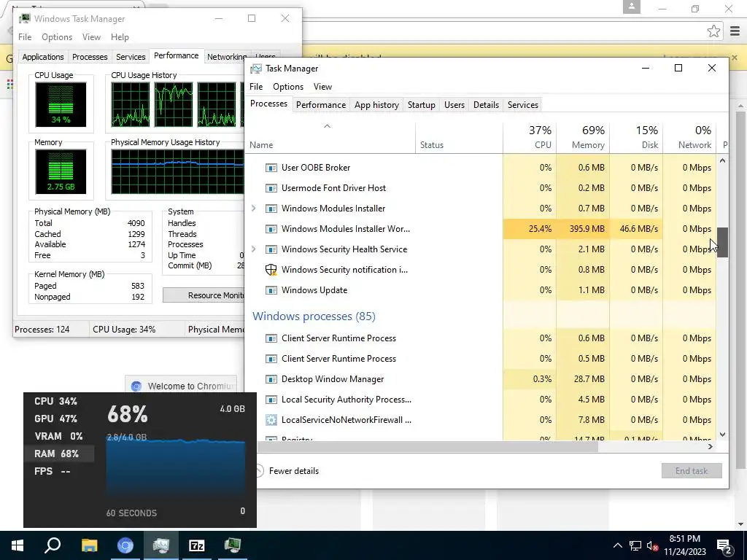Sort processes by the CPU column header
747x560 pixels.
530,137
